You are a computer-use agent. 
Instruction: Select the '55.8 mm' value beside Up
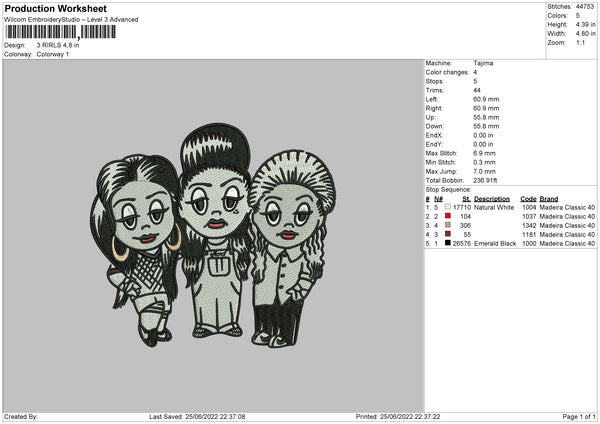coord(486,117)
